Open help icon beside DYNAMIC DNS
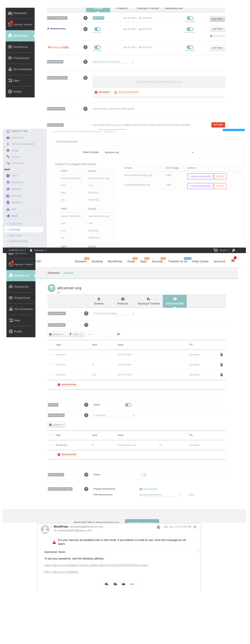Image resolution: width=250 pixels, height=644 pixels. 86,474
